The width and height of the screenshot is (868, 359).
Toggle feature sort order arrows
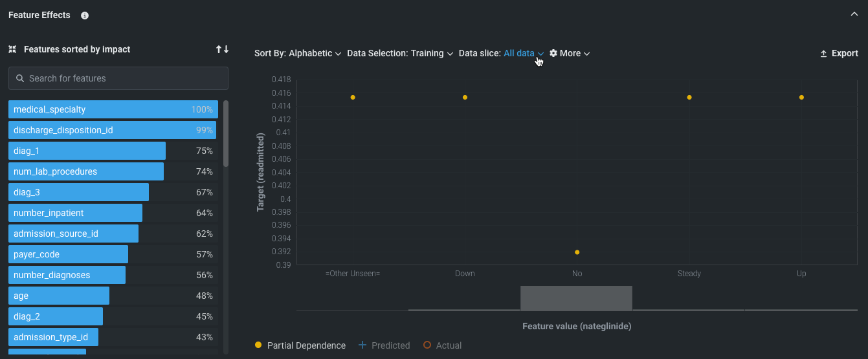[222, 49]
